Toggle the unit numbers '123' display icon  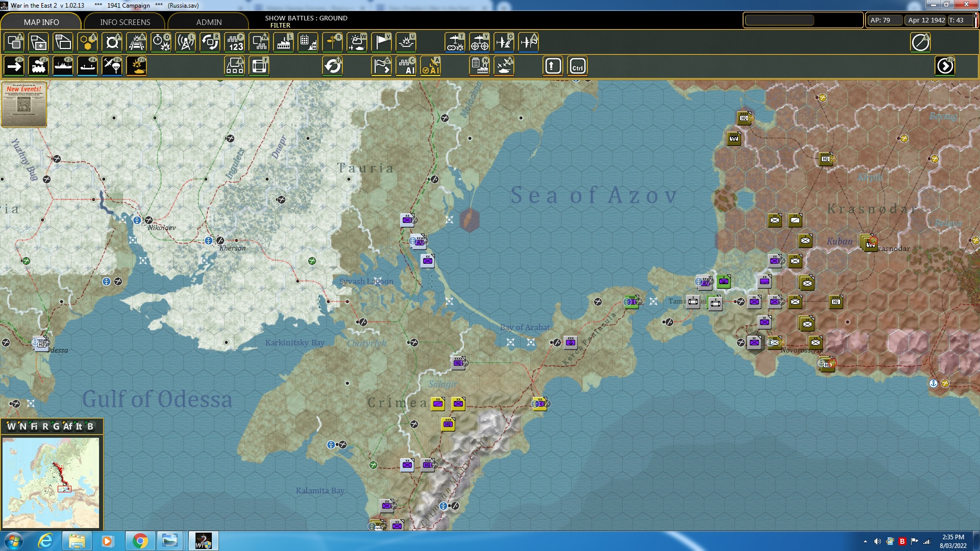[234, 42]
